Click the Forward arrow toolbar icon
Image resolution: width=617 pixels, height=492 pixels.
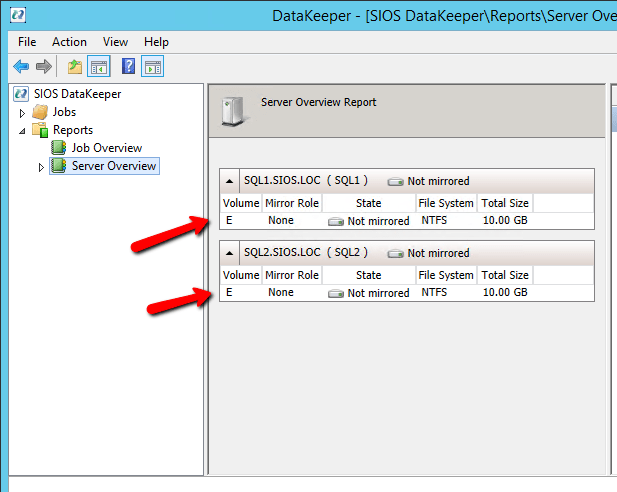click(43, 67)
